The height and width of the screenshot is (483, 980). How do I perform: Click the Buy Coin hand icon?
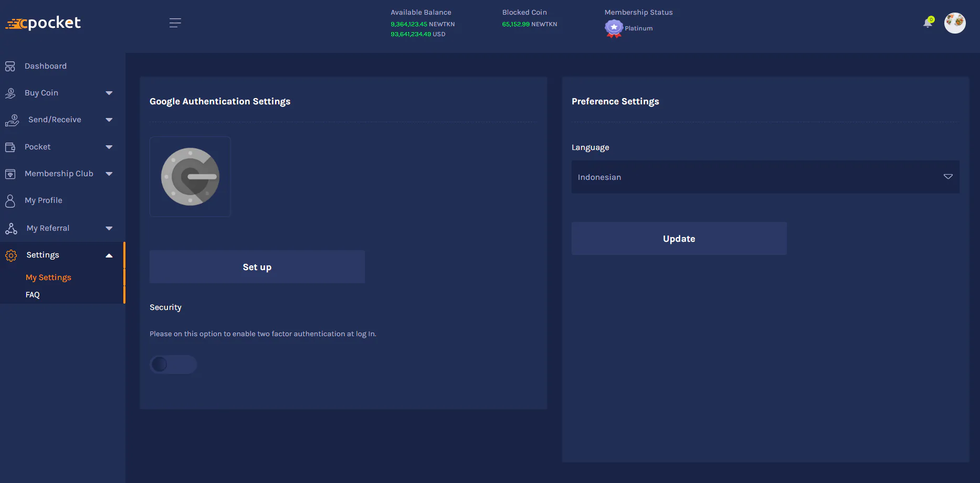(10, 93)
